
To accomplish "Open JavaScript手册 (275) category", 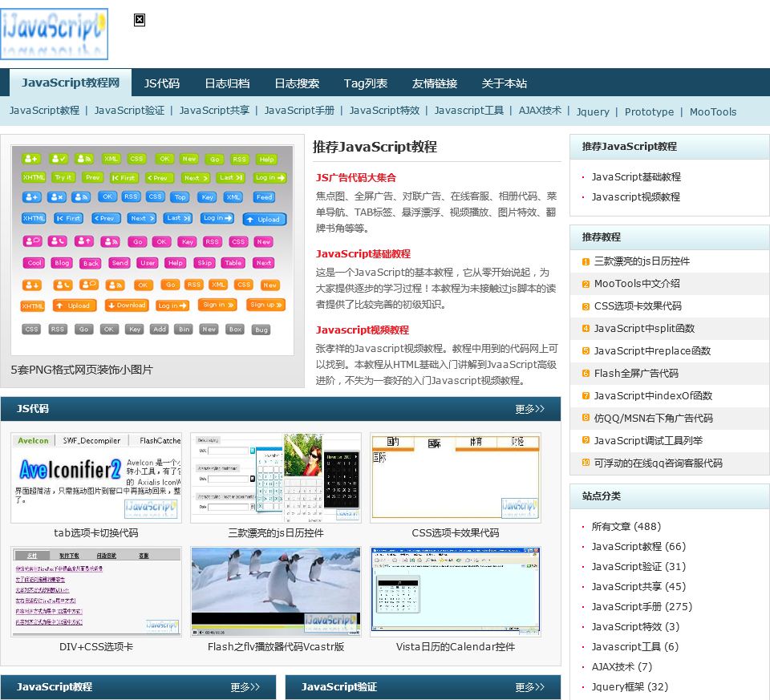I will (x=642, y=607).
